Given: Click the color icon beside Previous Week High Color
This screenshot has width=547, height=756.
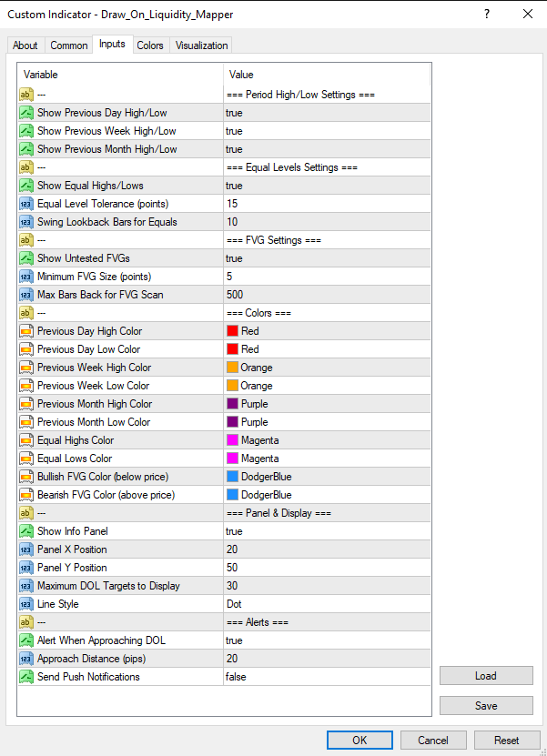Looking at the screenshot, I should (26, 368).
